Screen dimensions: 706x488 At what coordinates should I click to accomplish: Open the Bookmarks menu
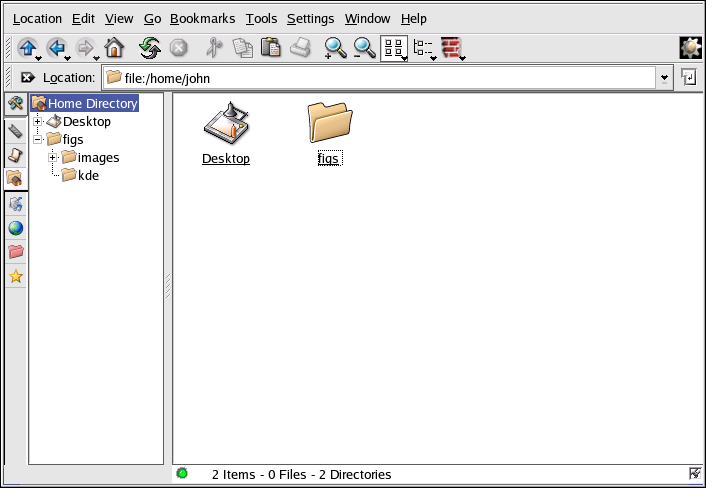pos(202,19)
